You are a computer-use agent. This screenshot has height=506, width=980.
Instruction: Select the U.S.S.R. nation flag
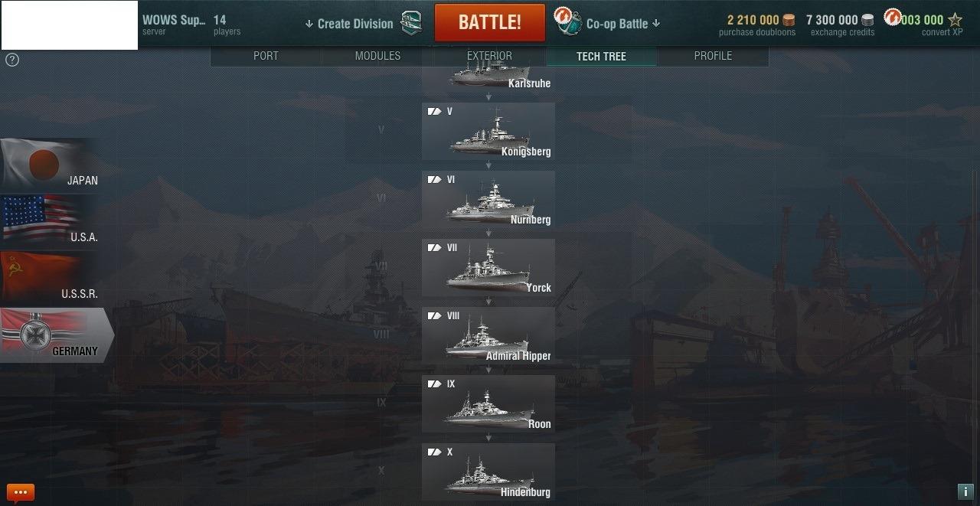point(50,278)
